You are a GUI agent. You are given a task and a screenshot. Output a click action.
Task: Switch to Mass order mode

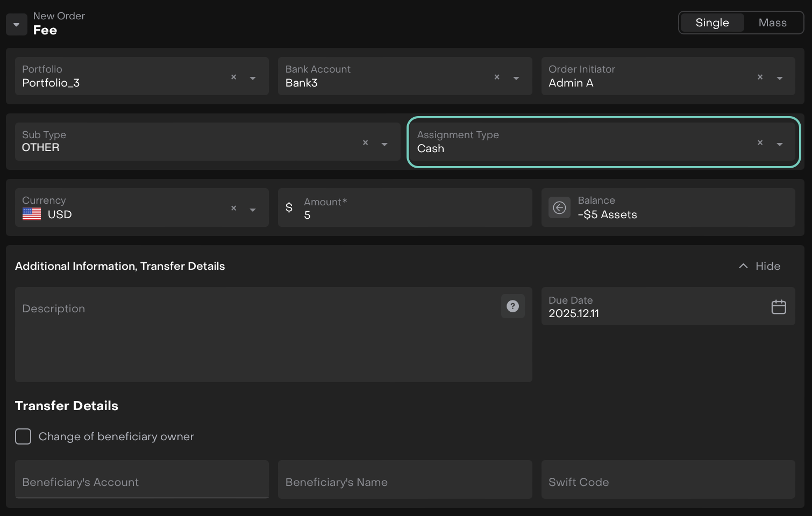[x=772, y=23]
